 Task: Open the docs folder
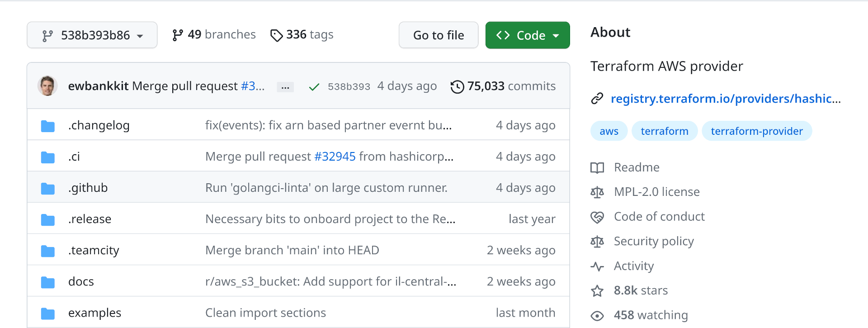(81, 281)
